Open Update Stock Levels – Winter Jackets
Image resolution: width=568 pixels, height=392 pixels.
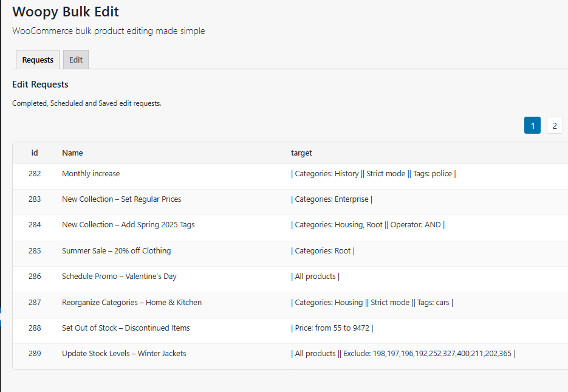coord(124,353)
